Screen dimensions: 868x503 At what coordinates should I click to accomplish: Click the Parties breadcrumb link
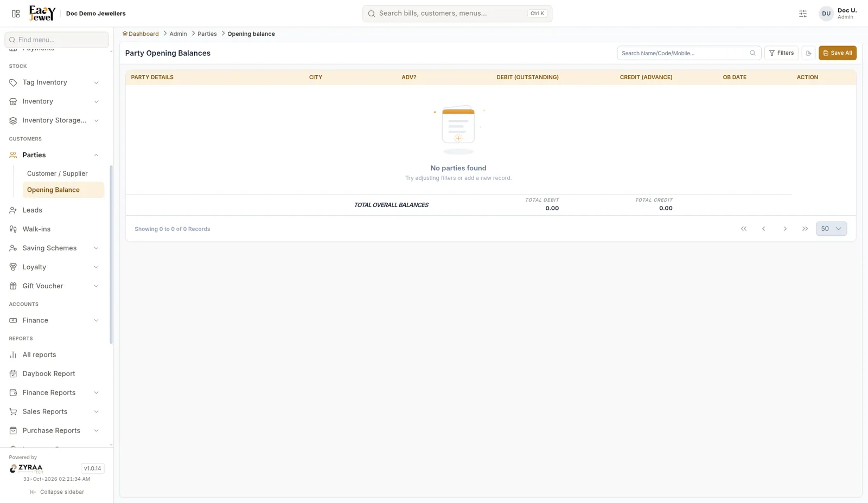207,34
